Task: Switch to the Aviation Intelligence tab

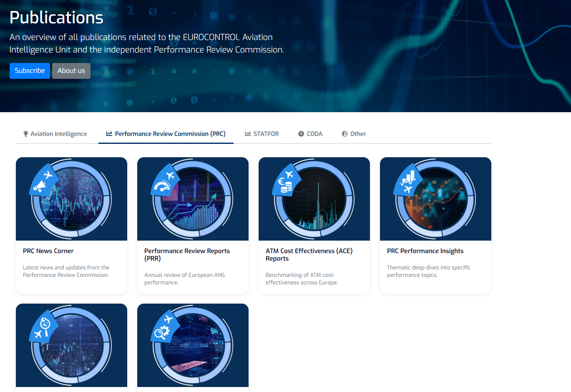Action: (55, 134)
